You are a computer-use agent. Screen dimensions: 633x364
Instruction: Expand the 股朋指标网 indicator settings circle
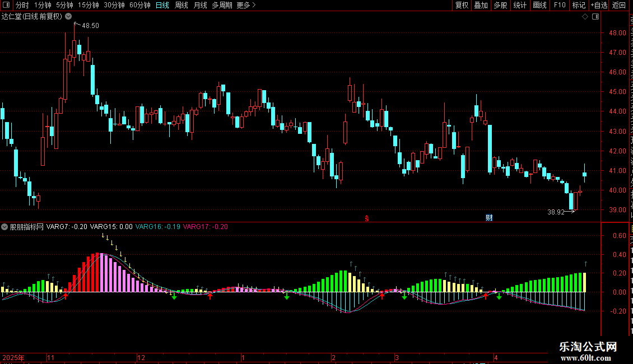(4, 227)
